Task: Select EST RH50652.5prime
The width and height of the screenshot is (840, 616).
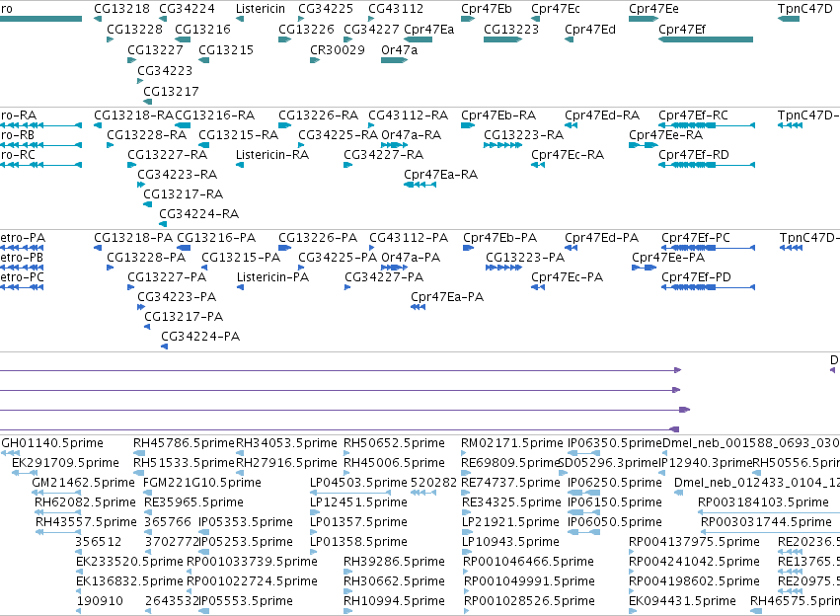Action: pos(394,443)
